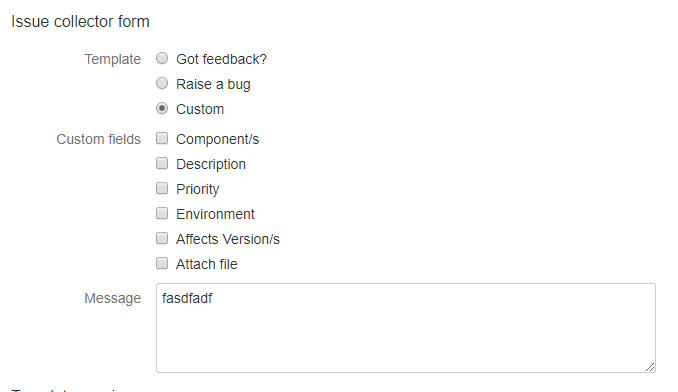Image resolution: width=678 pixels, height=392 pixels.
Task: Click the "Custom fields" group label
Action: 99,139
